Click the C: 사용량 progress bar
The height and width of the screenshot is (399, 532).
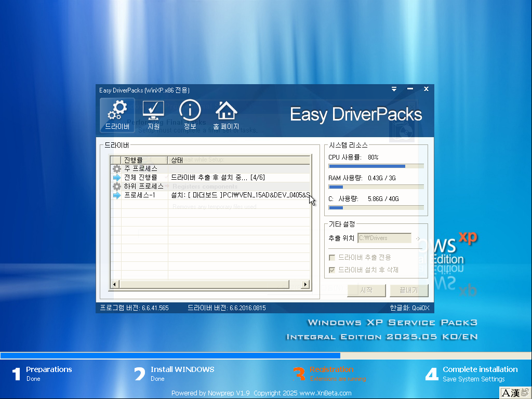(376, 208)
